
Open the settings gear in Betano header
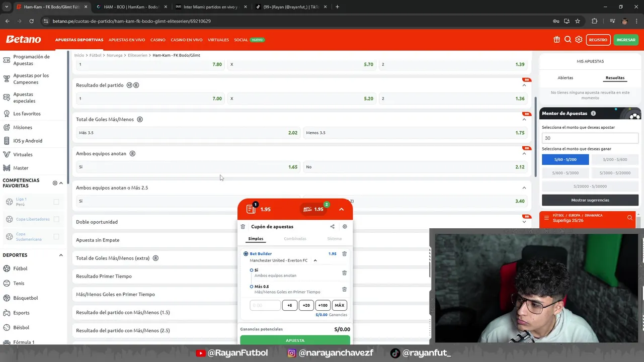(579, 40)
